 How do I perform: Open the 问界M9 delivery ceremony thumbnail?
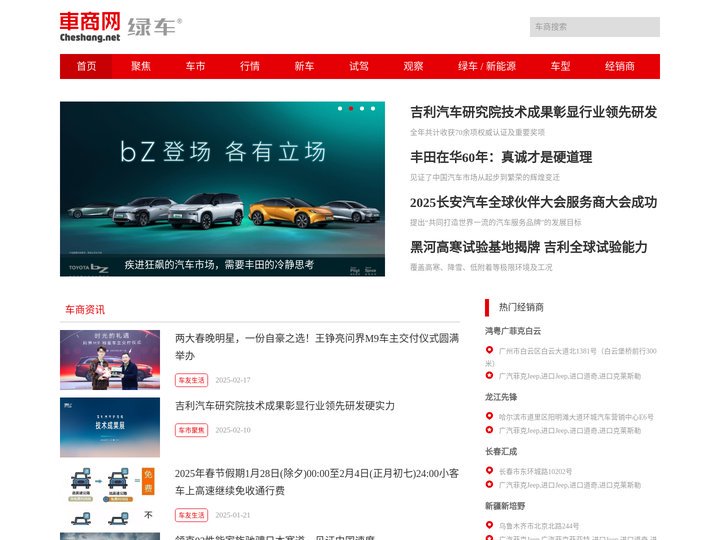point(110,360)
